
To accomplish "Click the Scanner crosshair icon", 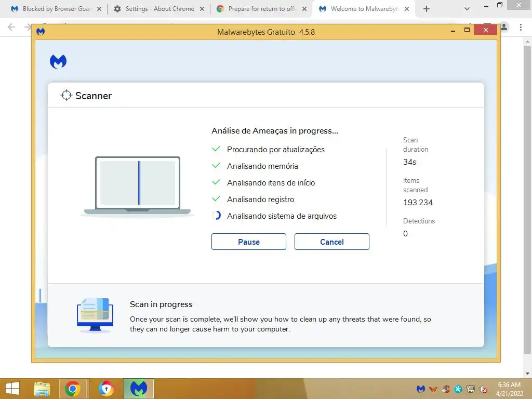I will (x=66, y=96).
